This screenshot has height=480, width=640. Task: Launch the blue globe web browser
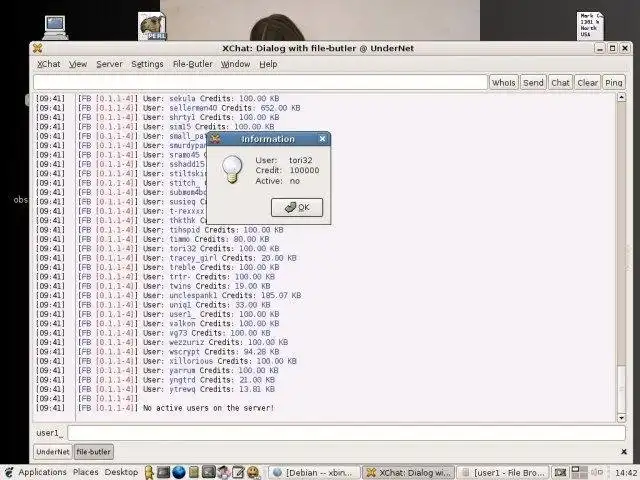coord(179,472)
